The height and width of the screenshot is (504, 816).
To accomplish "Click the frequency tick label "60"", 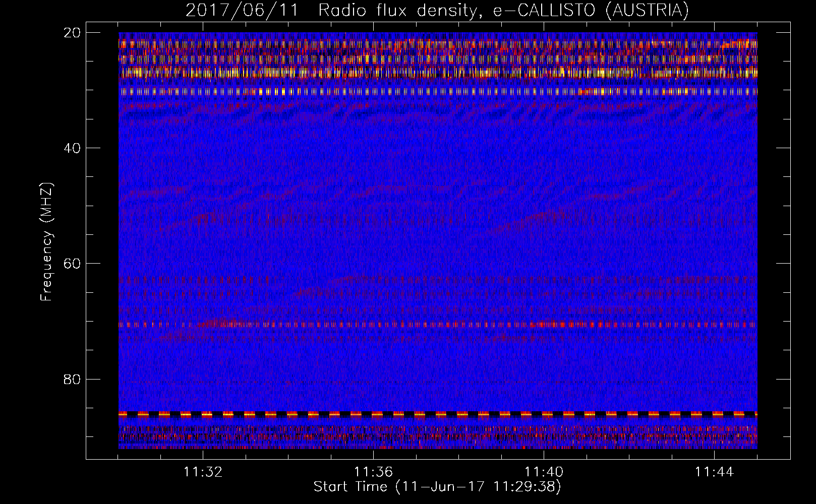I will tap(73, 264).
